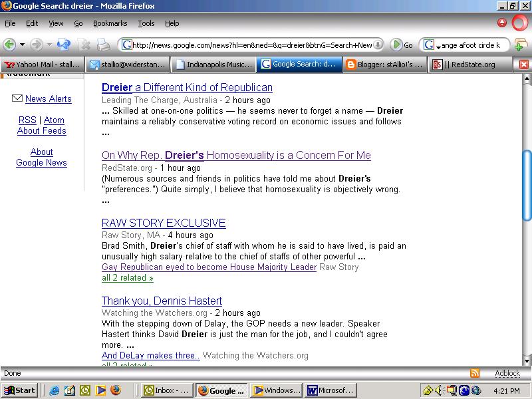The image size is (532, 399).
Task: Click the volume speaker tray icon
Action: pyautogui.click(x=438, y=390)
